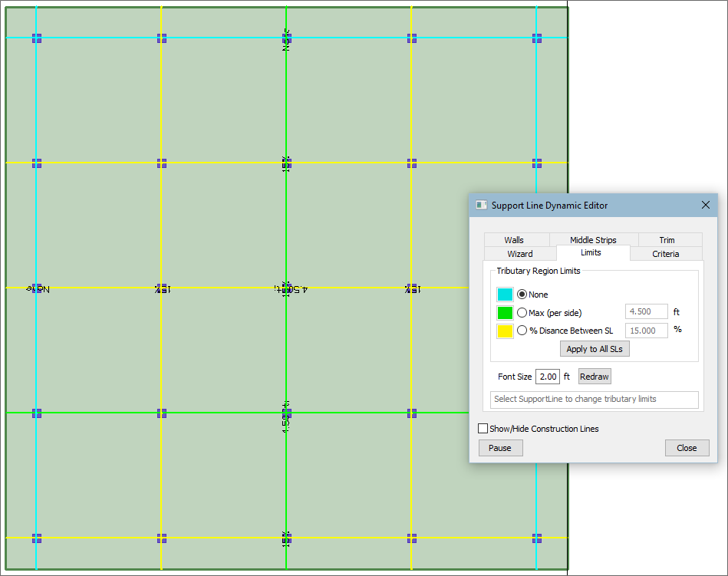The height and width of the screenshot is (576, 728).
Task: Switch to the Walls tab
Action: [514, 240]
